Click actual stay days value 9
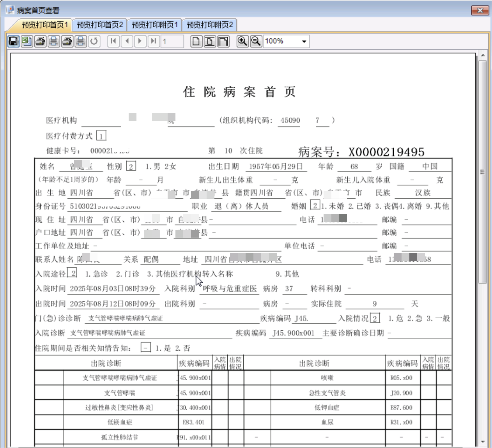The height and width of the screenshot is (448, 492). click(375, 304)
